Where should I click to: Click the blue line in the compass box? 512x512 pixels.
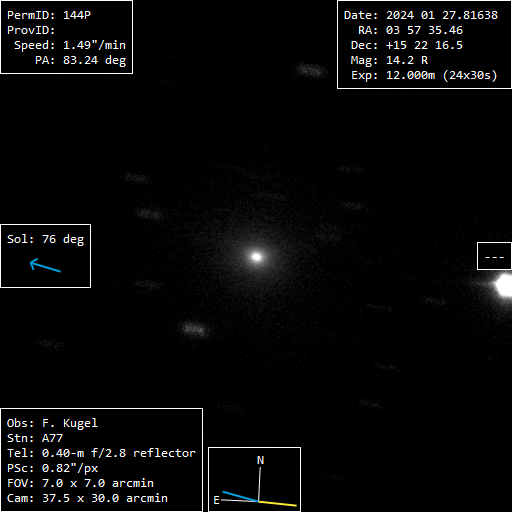(240, 496)
